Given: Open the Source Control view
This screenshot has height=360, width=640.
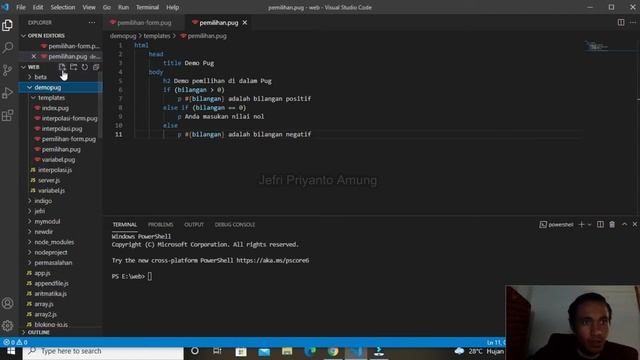Looking at the screenshot, I should click(x=7, y=70).
